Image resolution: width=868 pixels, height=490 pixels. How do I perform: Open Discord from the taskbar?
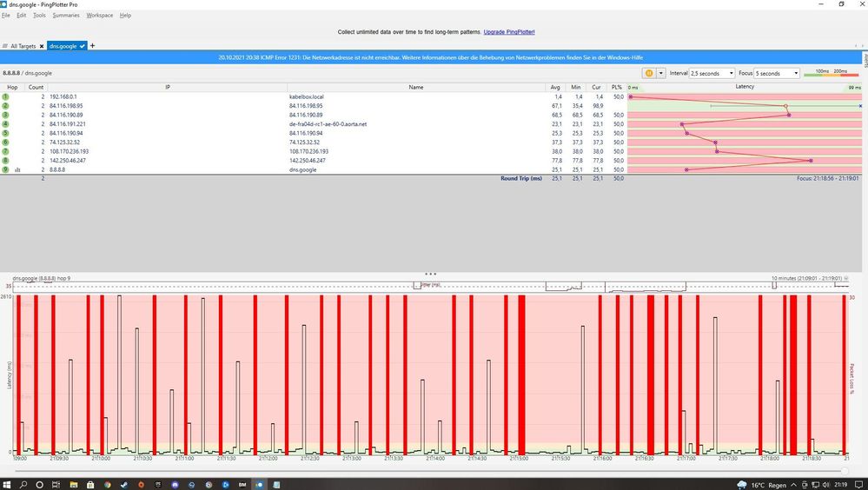(x=175, y=485)
